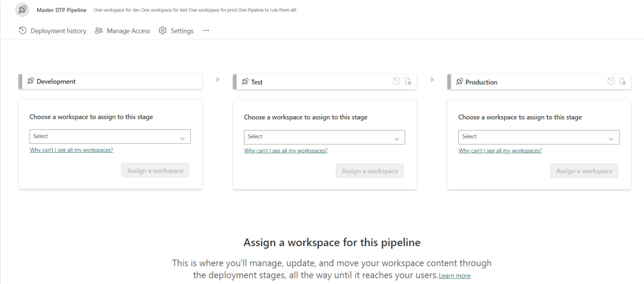
Task: Click Test stage deployment rules icon
Action: tap(408, 81)
